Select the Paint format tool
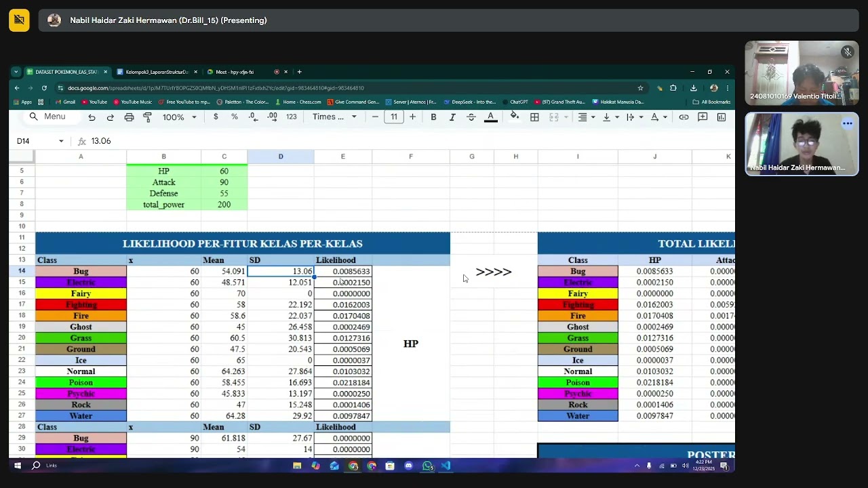Viewport: 868px width, 488px height. coord(147,117)
